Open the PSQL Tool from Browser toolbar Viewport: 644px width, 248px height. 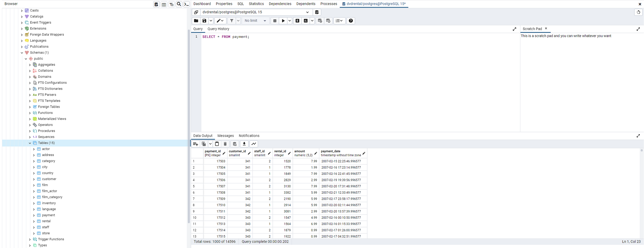(186, 4)
